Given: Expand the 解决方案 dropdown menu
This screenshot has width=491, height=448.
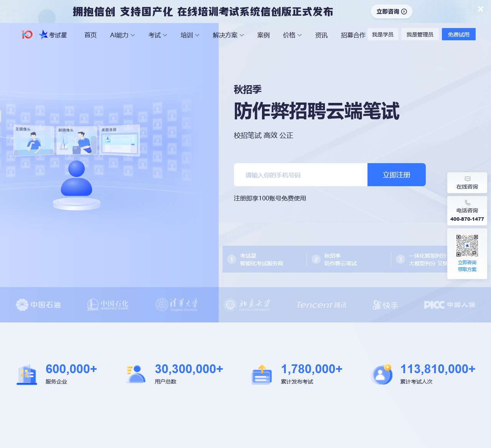Looking at the screenshot, I should point(228,35).
